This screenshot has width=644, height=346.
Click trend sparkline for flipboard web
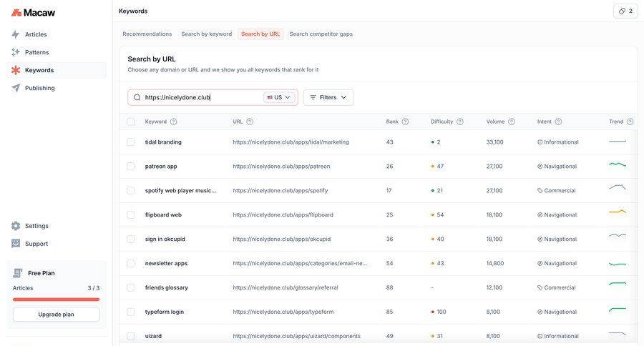coord(618,212)
